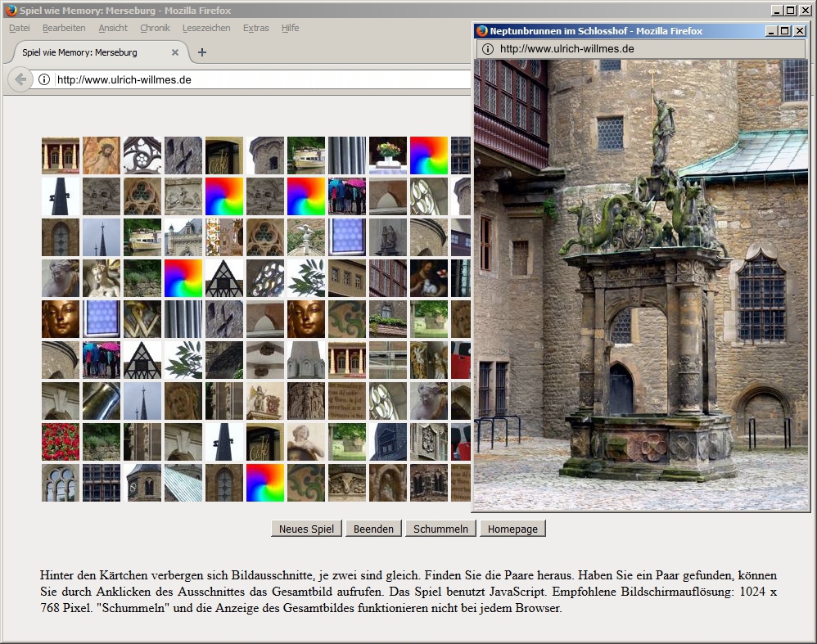The image size is (817, 644).
Task: Expand the Chronik menu
Action: coord(155,28)
